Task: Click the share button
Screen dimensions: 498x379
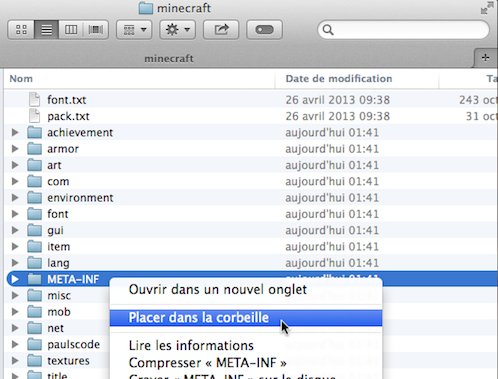Action: point(221,30)
